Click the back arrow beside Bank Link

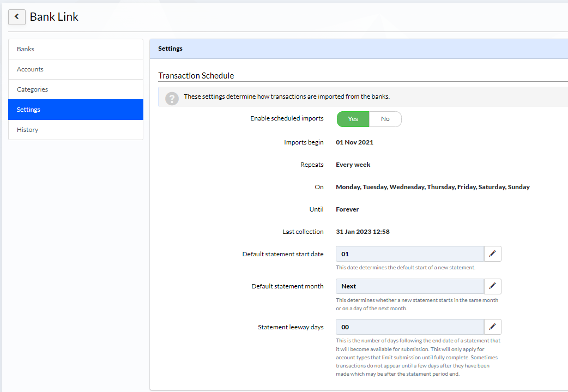(17, 17)
